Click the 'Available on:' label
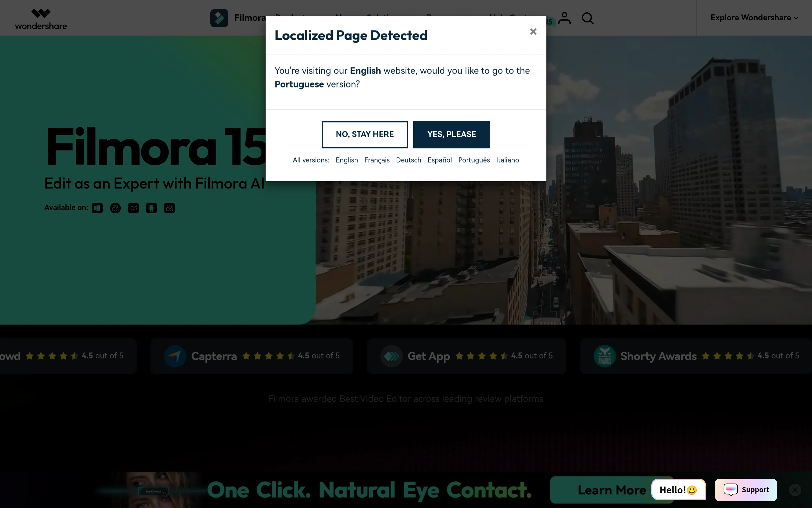 pyautogui.click(x=66, y=208)
